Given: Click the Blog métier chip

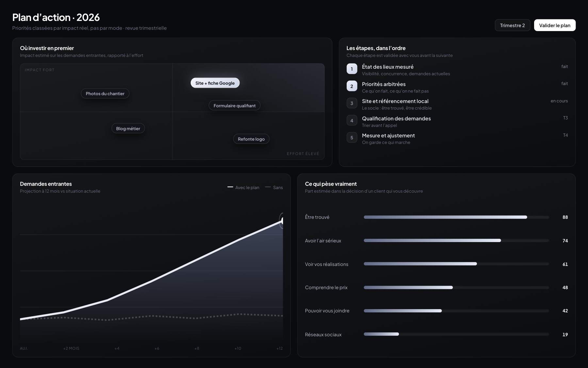Looking at the screenshot, I should click(128, 129).
